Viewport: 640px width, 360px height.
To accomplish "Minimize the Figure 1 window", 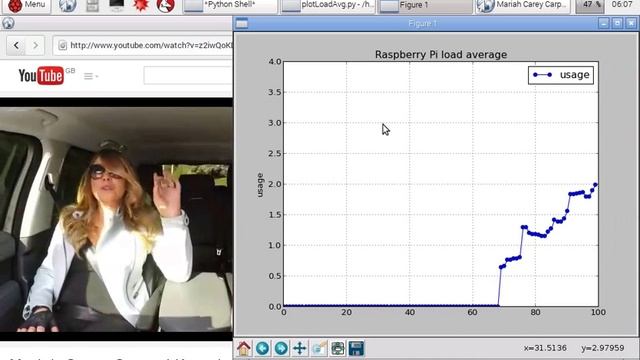I will coord(604,23).
